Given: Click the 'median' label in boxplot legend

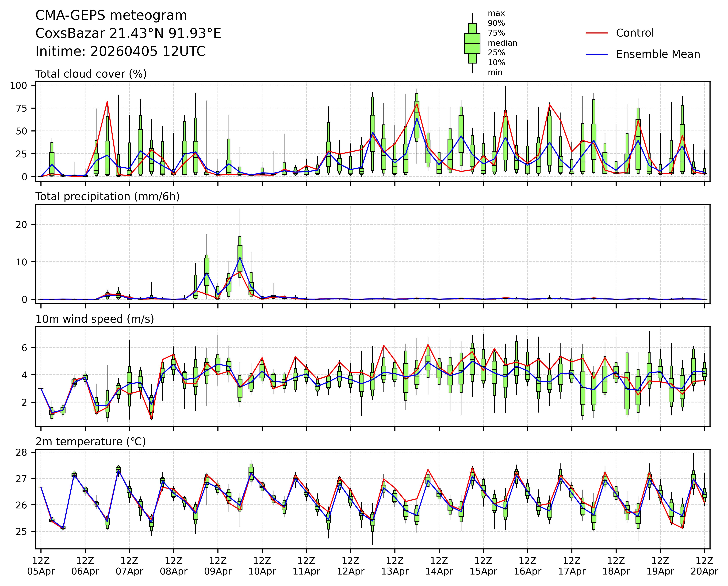Looking at the screenshot, I should (x=502, y=43).
